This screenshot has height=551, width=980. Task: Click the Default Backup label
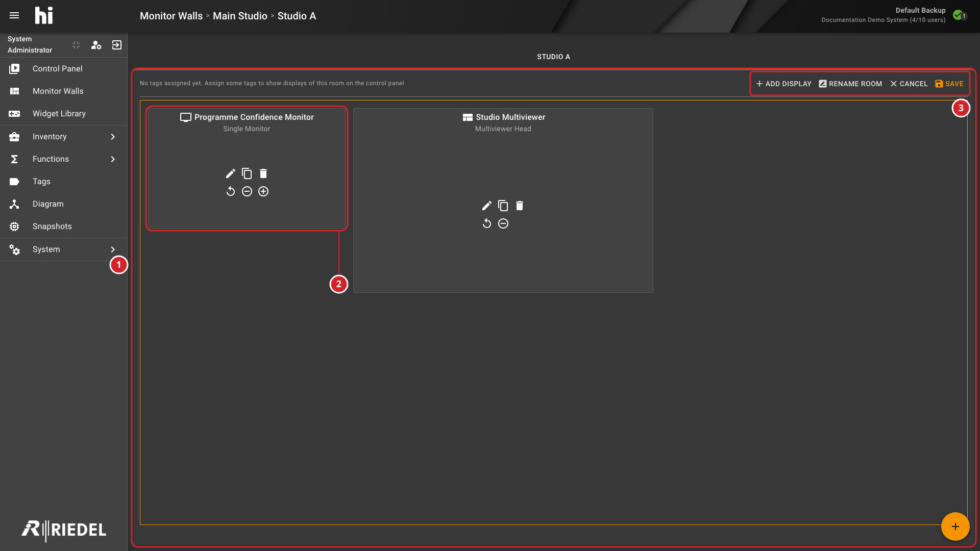(920, 10)
